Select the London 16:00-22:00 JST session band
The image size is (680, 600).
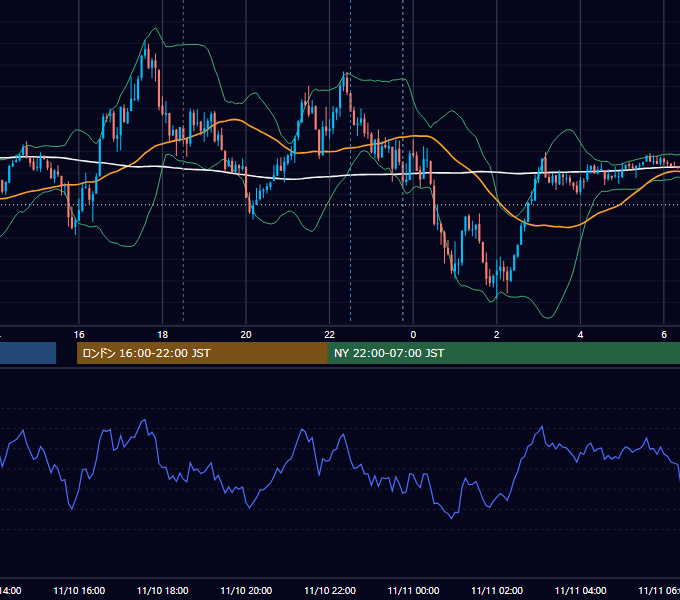click(x=202, y=353)
